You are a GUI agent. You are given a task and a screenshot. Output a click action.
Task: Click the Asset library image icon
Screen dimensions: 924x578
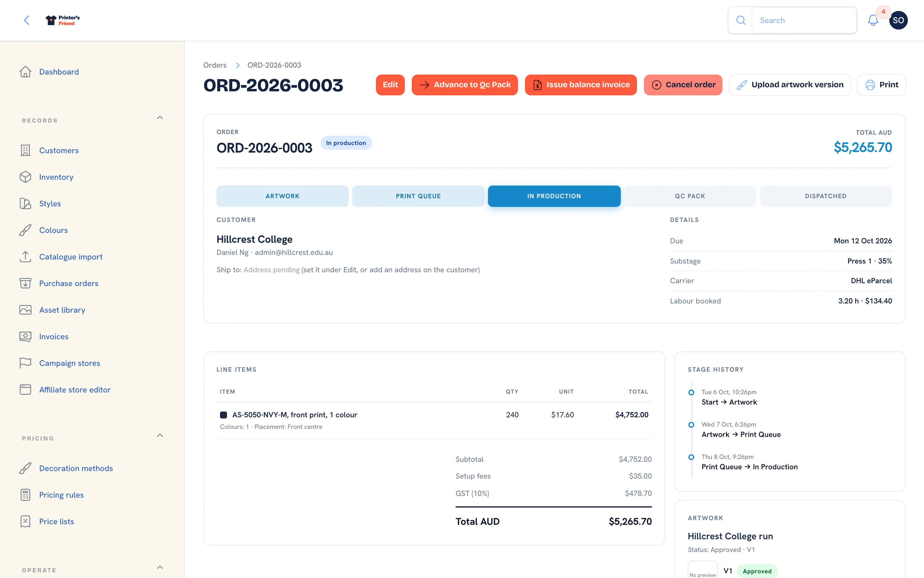25,310
